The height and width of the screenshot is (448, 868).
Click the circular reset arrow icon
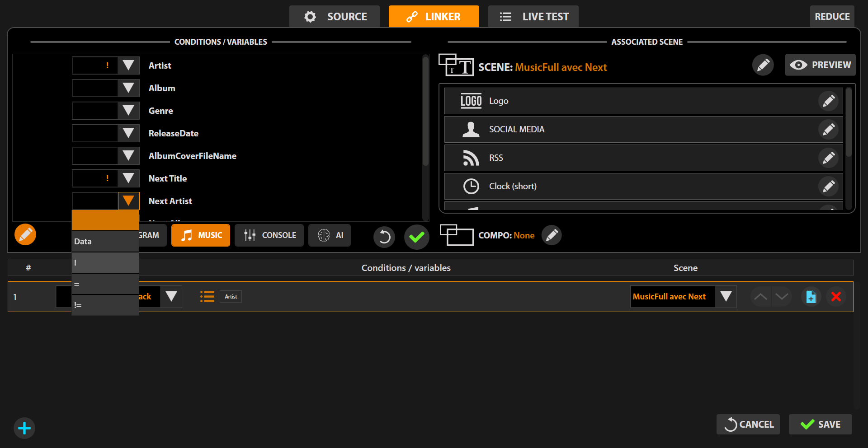click(384, 237)
